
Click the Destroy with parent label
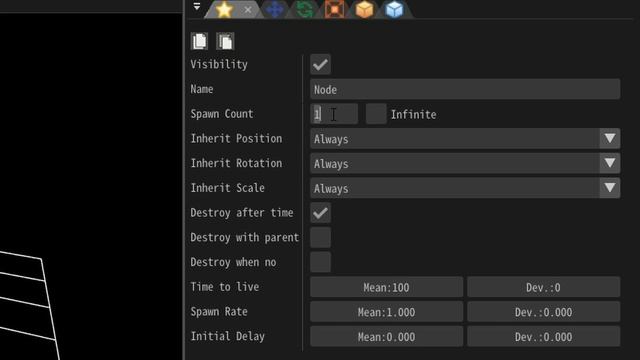click(x=244, y=238)
